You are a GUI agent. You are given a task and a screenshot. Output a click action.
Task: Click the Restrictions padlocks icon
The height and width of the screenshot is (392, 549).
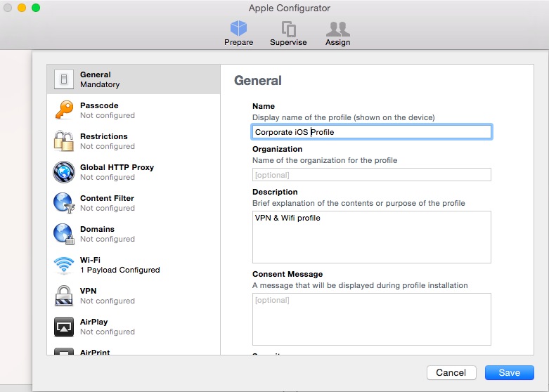pyautogui.click(x=64, y=141)
